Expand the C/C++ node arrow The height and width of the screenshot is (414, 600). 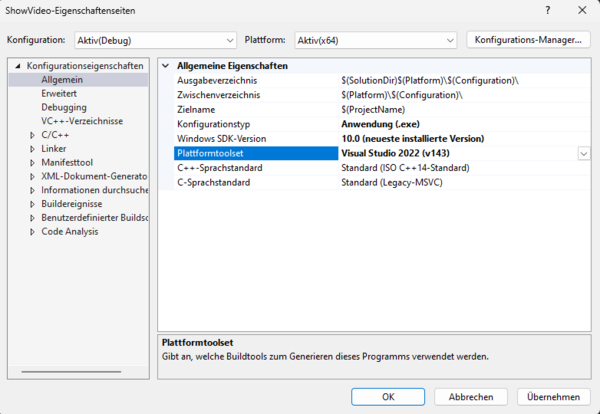[32, 134]
